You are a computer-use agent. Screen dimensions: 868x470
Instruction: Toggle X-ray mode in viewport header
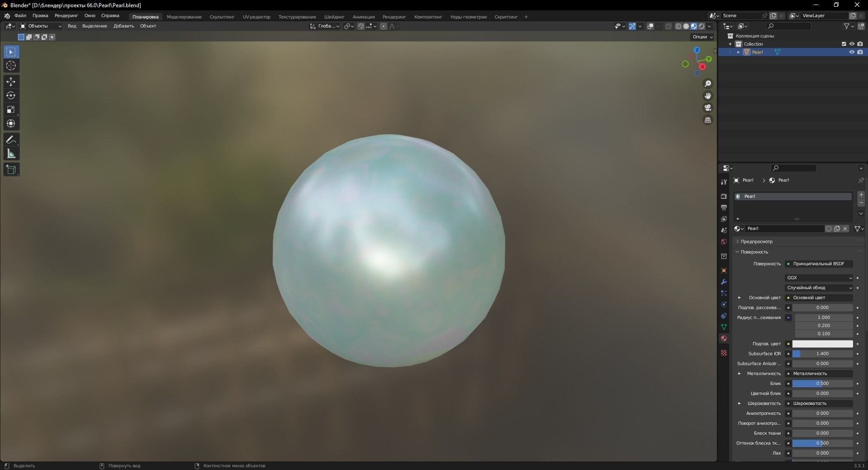pyautogui.click(x=668, y=26)
